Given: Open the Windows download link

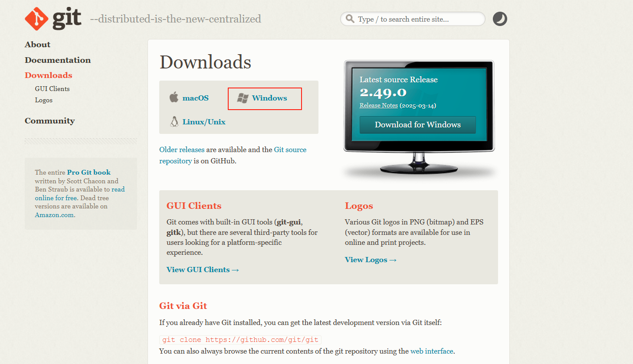Looking at the screenshot, I should coord(269,98).
